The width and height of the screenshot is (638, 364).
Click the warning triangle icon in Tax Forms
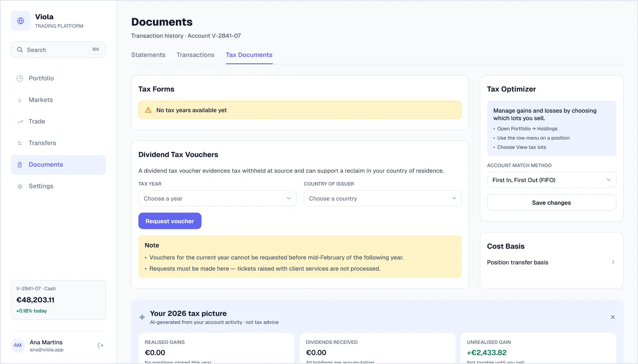[x=148, y=110]
